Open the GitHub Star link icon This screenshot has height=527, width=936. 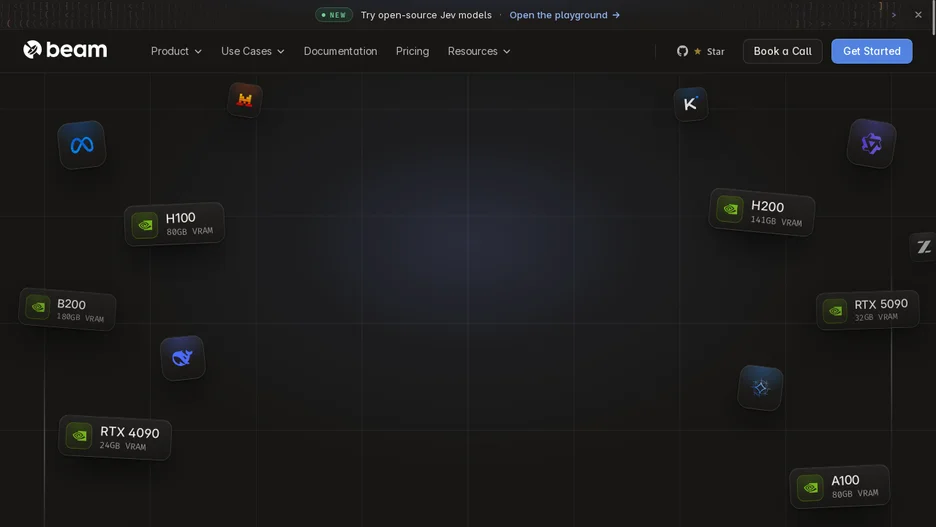(x=682, y=51)
